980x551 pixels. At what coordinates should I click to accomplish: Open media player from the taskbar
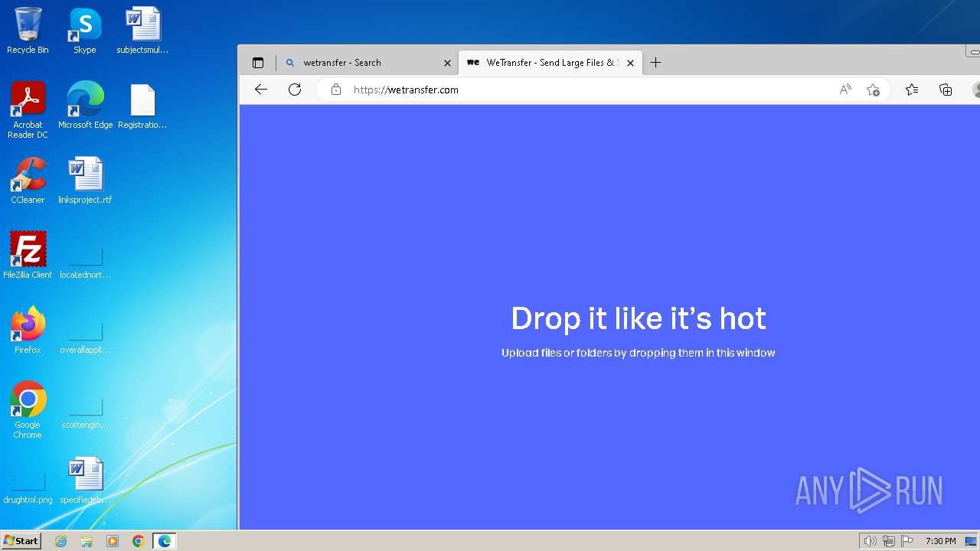tap(113, 541)
